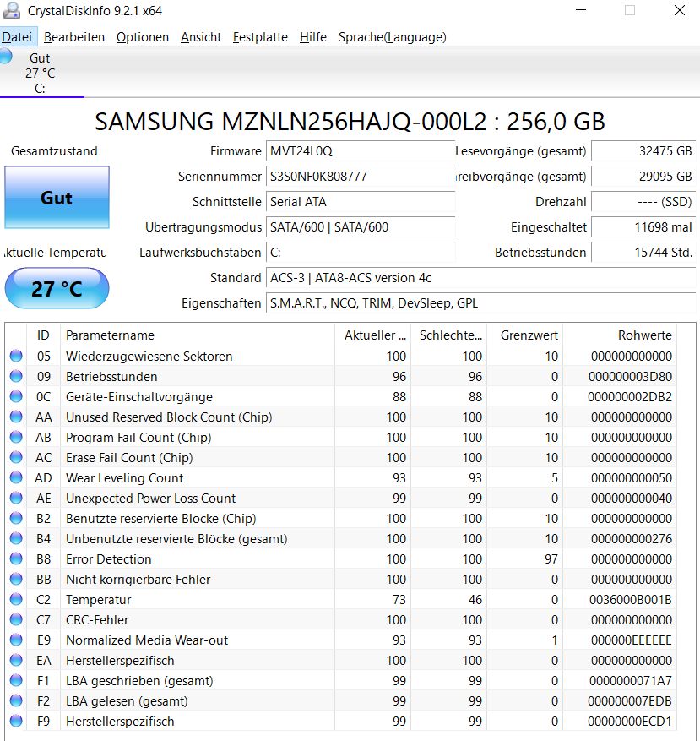Viewport: 700px width, 741px height.
Task: Click the 27 °C temperature button
Action: coord(57,288)
